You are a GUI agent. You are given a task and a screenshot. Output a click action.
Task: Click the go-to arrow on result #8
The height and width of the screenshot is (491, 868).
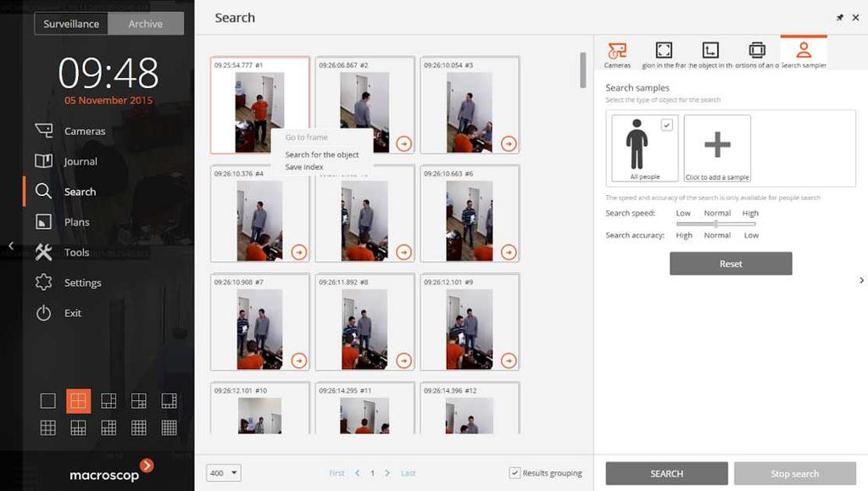404,361
